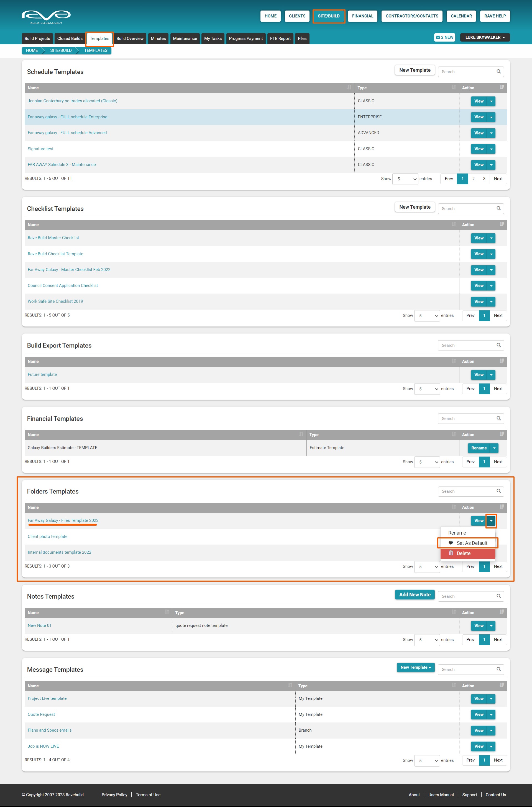The image size is (532, 807).
Task: Open the 2 NEW messages envelope
Action: 444,37
